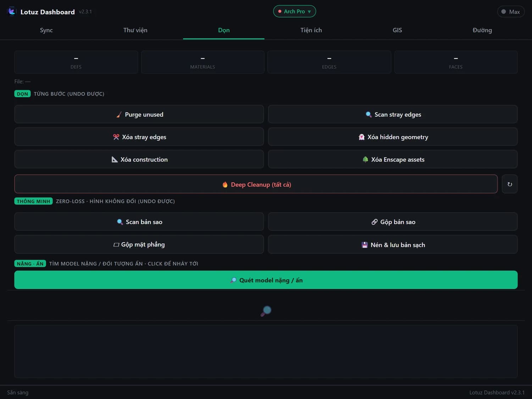Click the ghost icon on Xóa hidden geometry
Screen dimensions: 532x399
click(361, 137)
